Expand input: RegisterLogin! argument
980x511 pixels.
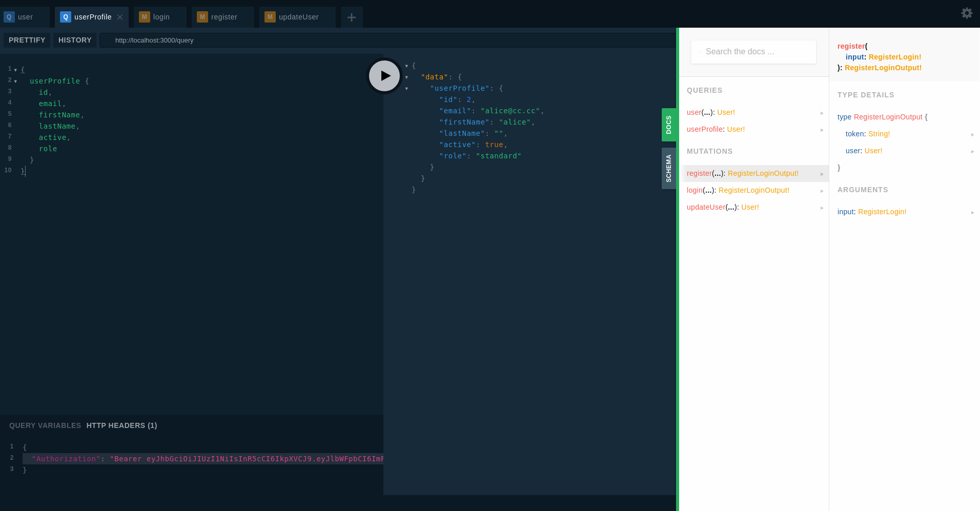[x=973, y=212]
